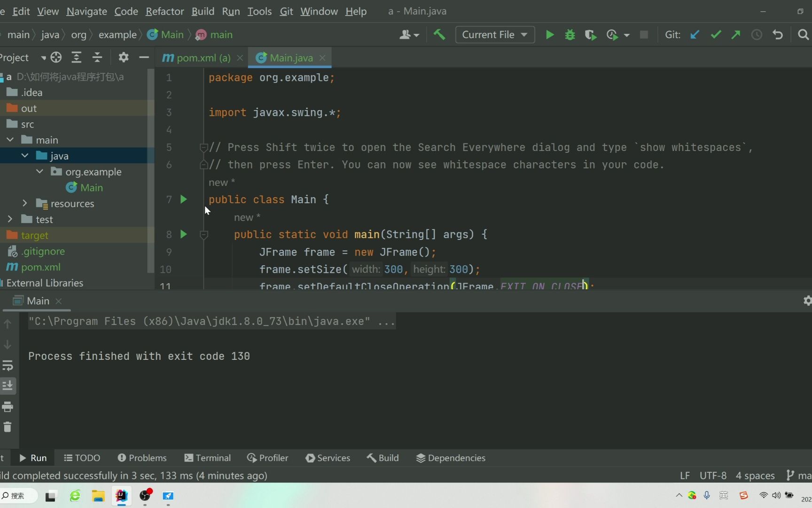
Task: Expand the test folder
Action: click(10, 219)
